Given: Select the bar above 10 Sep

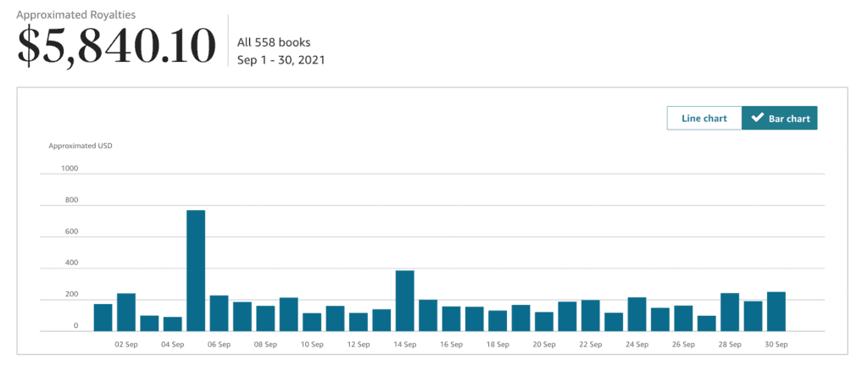Looking at the screenshot, I should (x=312, y=323).
